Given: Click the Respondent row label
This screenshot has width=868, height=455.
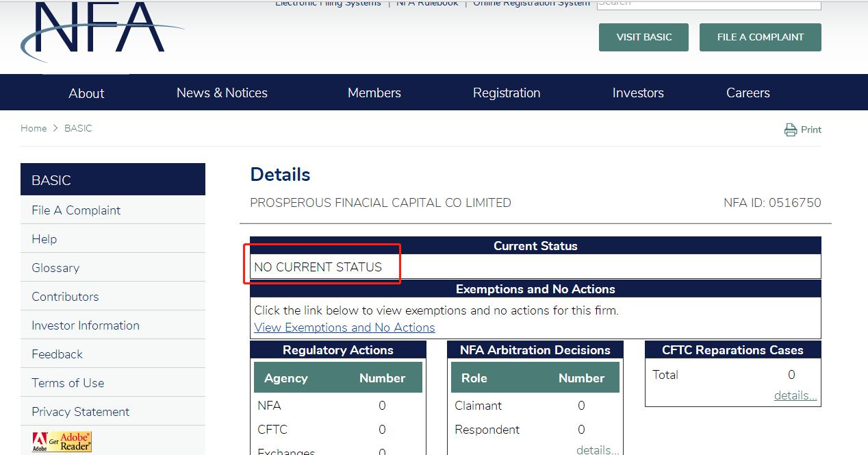Looking at the screenshot, I should point(487,430).
